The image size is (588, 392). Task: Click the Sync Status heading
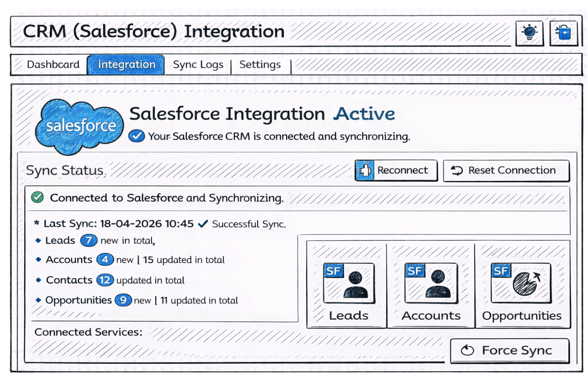pyautogui.click(x=65, y=171)
